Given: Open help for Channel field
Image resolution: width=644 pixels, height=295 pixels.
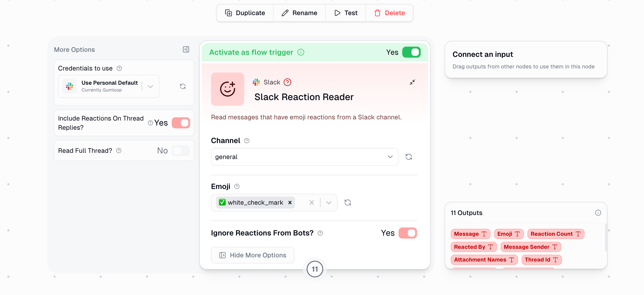Looking at the screenshot, I should pyautogui.click(x=247, y=141).
